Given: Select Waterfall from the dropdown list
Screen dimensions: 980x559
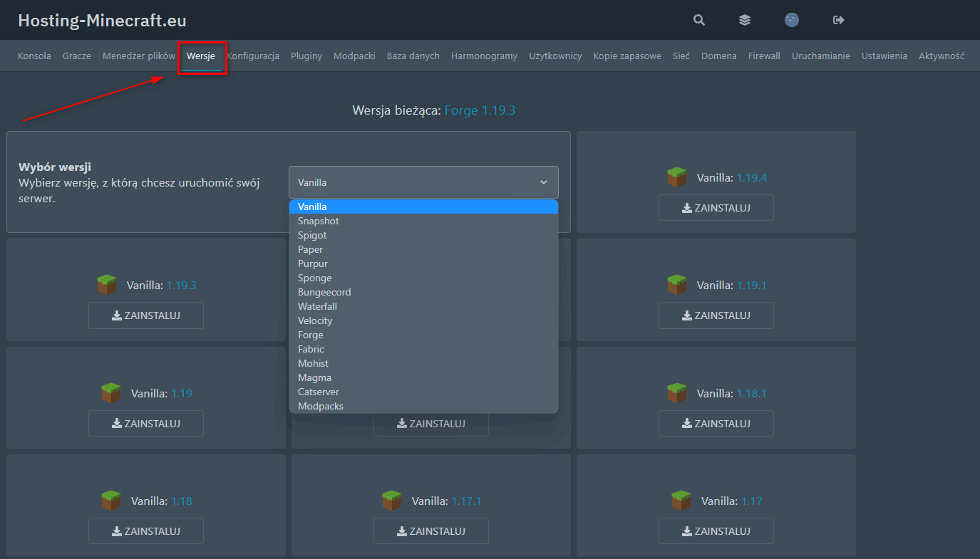Looking at the screenshot, I should coord(423,306).
